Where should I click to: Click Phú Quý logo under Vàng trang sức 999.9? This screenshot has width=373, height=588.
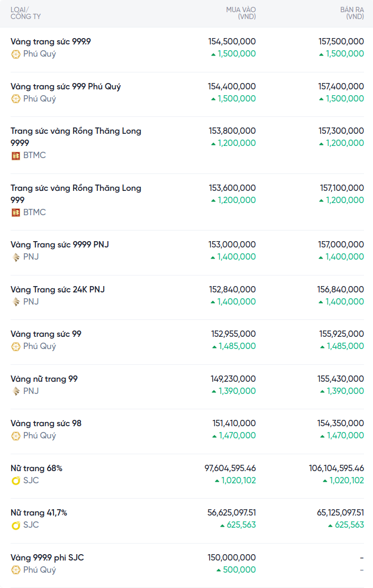[x=16, y=54]
